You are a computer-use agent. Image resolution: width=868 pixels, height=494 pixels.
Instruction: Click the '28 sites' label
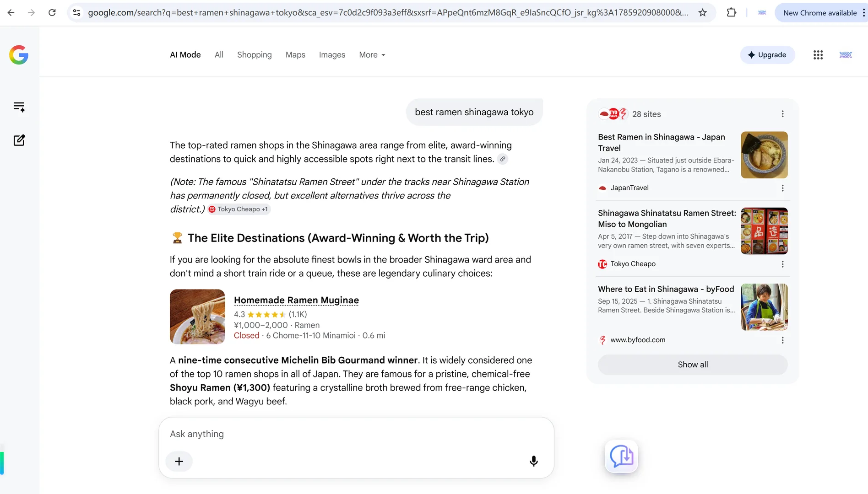point(646,114)
